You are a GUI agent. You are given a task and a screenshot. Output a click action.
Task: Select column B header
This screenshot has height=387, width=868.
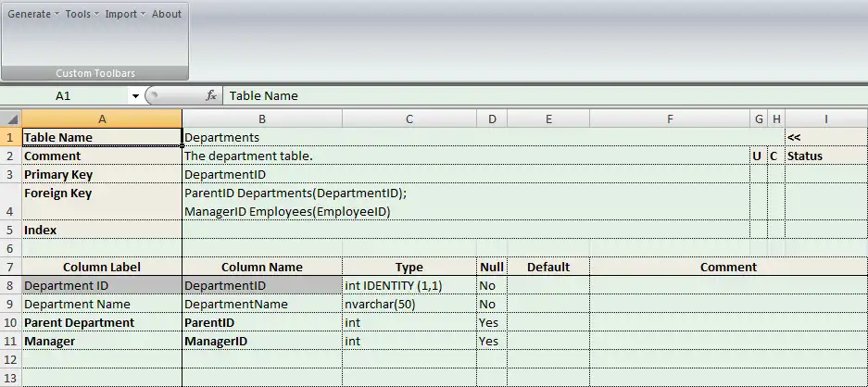tap(262, 119)
